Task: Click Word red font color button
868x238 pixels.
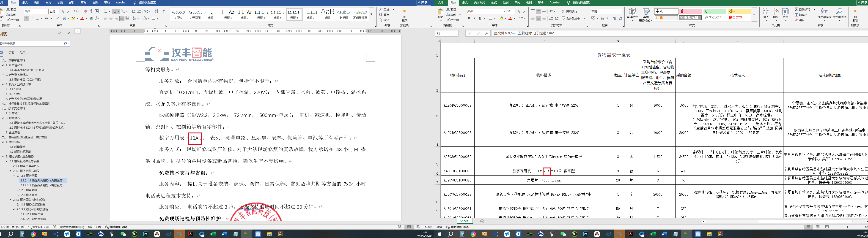Action: pos(82,19)
